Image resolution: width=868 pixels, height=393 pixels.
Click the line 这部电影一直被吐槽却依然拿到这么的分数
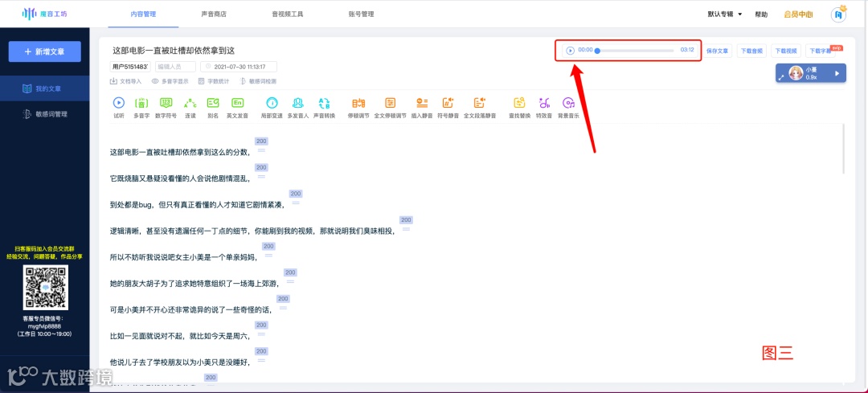click(x=181, y=152)
